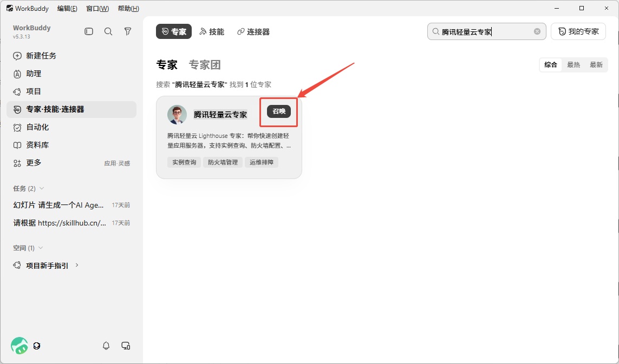Viewport: 619px width, 364px height.
Task: Focus the search field containing 腾讯轻量云专家
Action: (486, 31)
